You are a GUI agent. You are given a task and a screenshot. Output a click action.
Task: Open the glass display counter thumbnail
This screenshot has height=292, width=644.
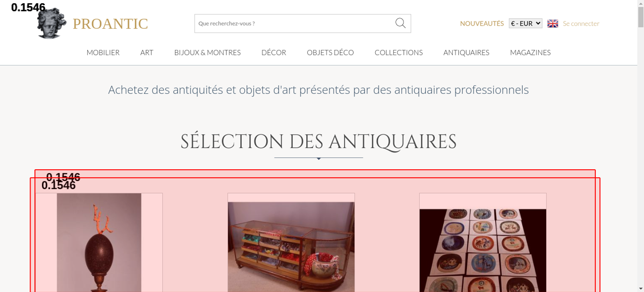point(291,247)
